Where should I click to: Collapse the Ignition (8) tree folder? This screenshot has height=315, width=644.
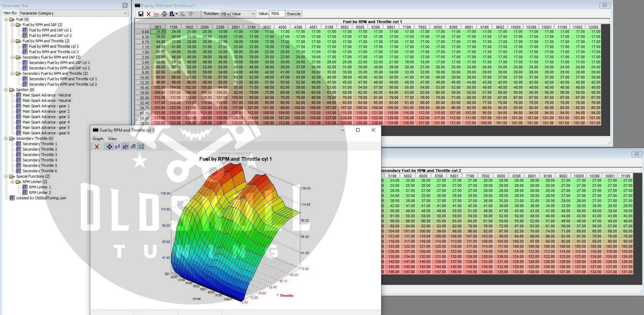coord(6,90)
